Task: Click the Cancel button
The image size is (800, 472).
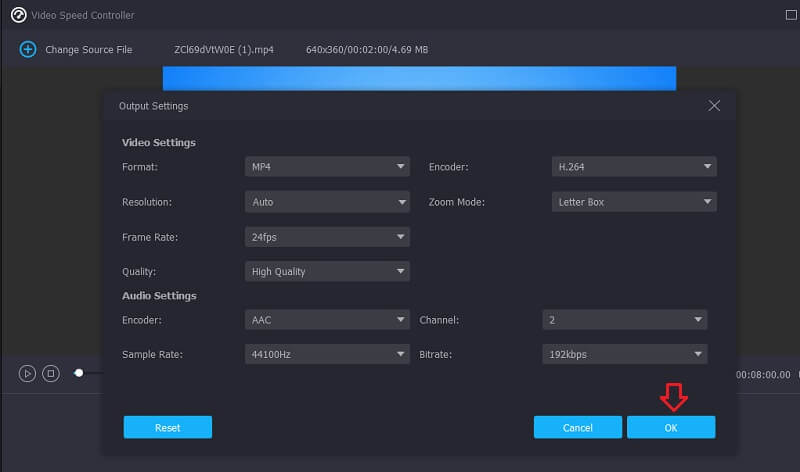Action: 578,427
